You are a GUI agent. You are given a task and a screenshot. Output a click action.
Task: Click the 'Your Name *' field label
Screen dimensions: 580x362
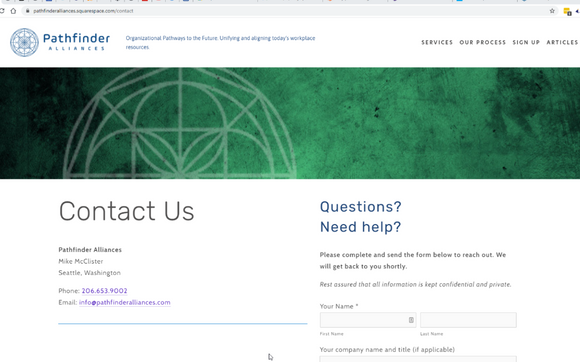[x=339, y=306]
